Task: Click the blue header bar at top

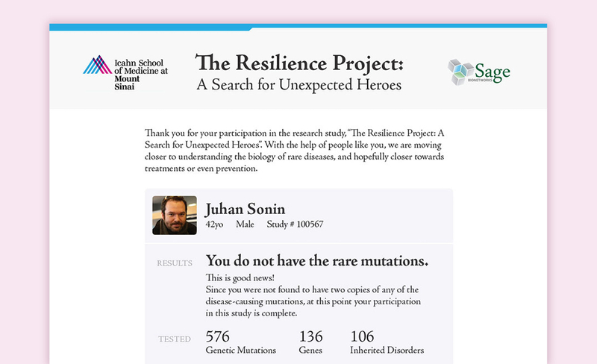Action: (x=298, y=27)
